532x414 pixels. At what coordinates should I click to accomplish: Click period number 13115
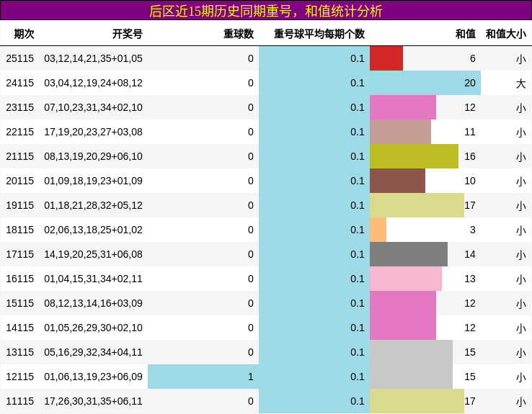tap(20, 352)
